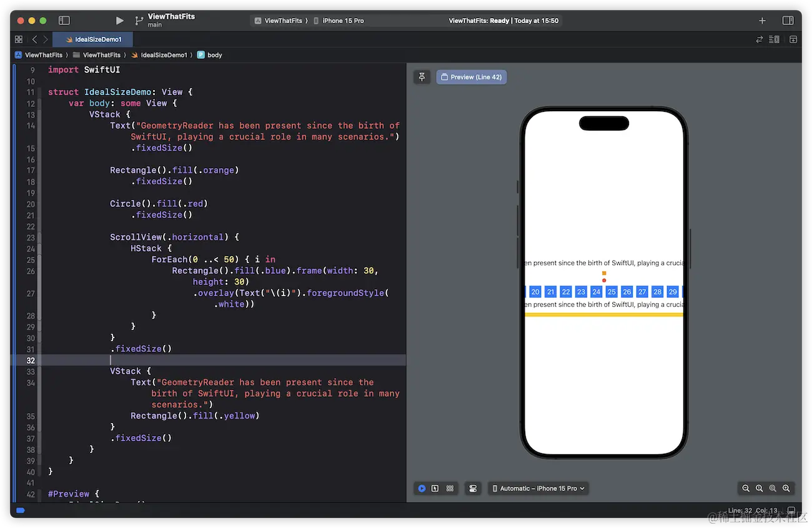Click 'import SwiftUI' code line

coord(84,70)
